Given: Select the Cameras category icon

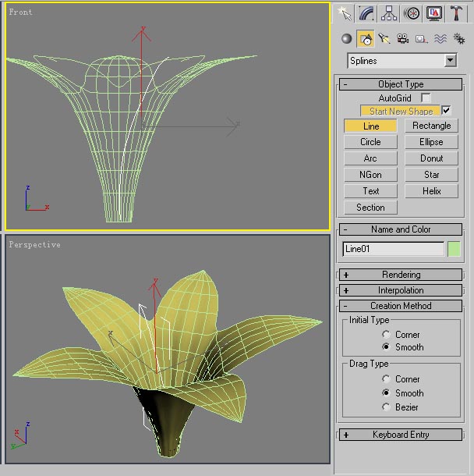Looking at the screenshot, I should 403,38.
